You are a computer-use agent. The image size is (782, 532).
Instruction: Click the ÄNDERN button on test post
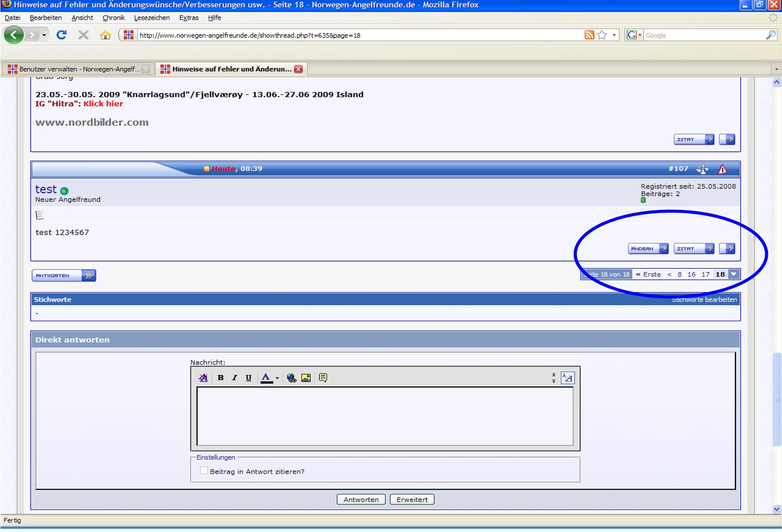648,249
